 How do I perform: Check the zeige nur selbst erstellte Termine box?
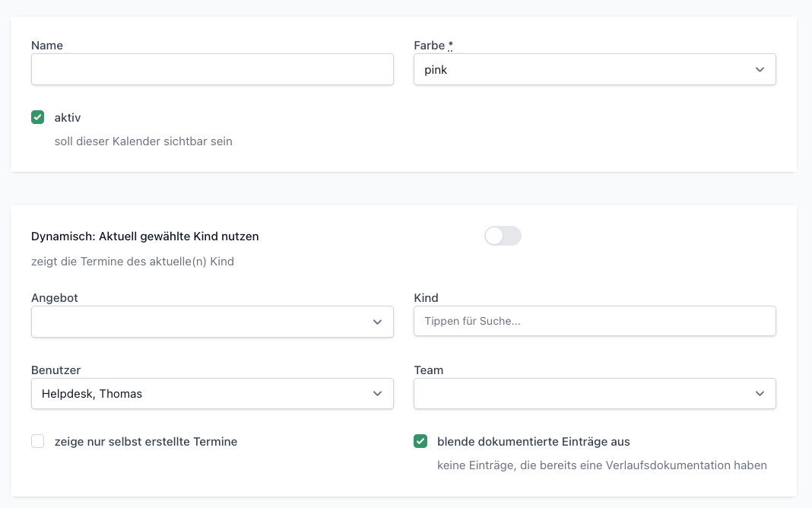38,441
